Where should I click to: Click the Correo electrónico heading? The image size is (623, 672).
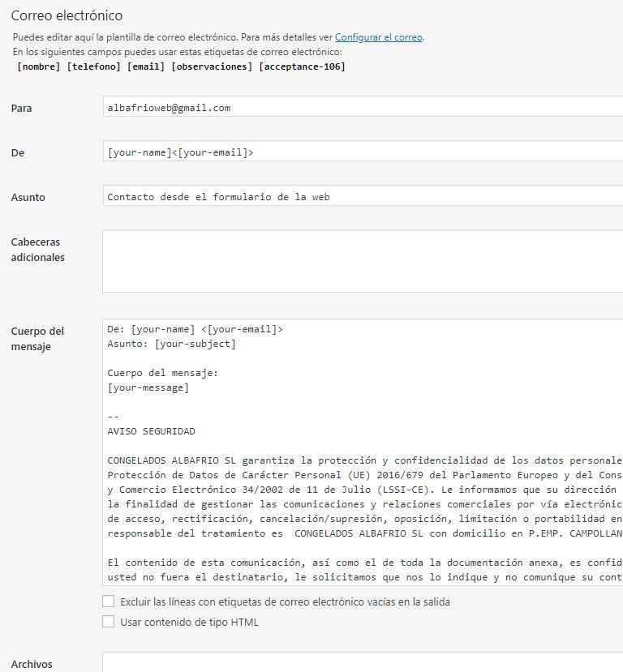[x=67, y=15]
